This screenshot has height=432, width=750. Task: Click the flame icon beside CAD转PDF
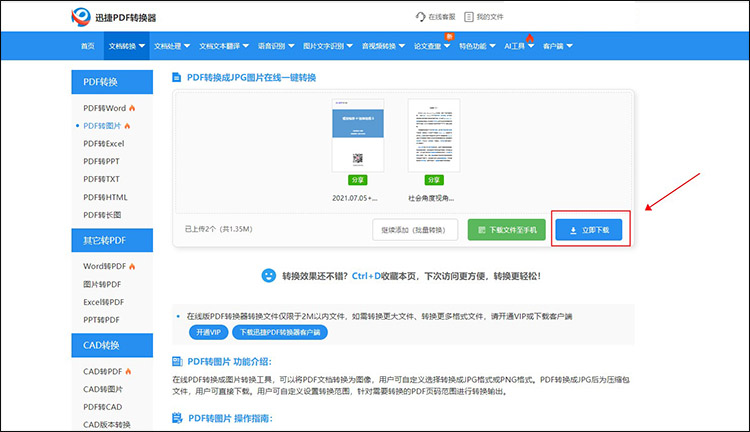point(128,371)
